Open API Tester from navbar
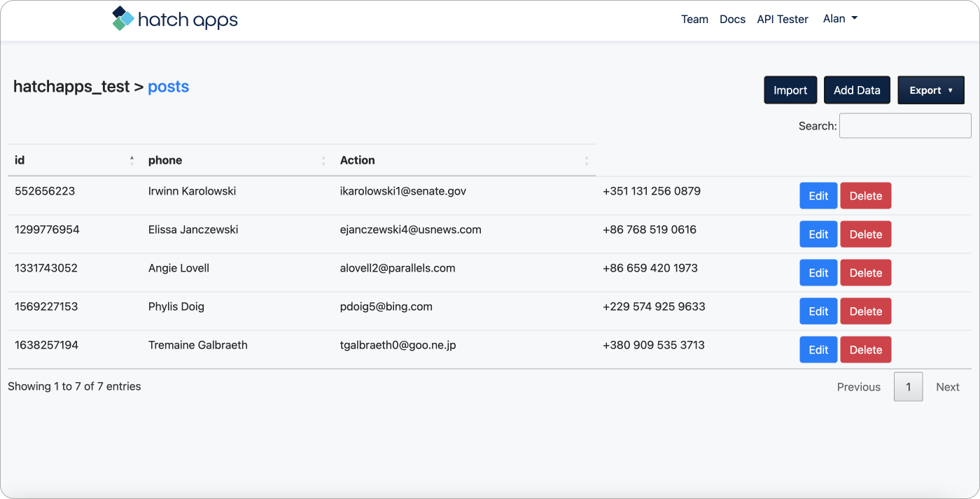Image resolution: width=980 pixels, height=499 pixels. point(782,20)
